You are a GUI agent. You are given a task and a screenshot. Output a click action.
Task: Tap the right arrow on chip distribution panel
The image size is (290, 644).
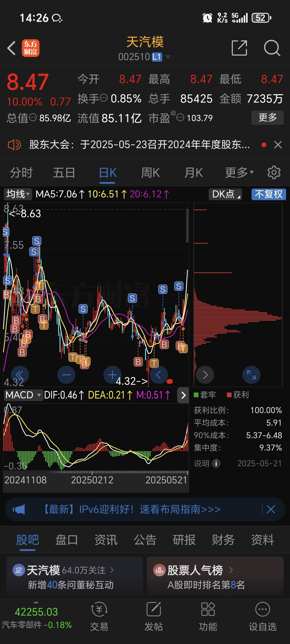click(205, 375)
